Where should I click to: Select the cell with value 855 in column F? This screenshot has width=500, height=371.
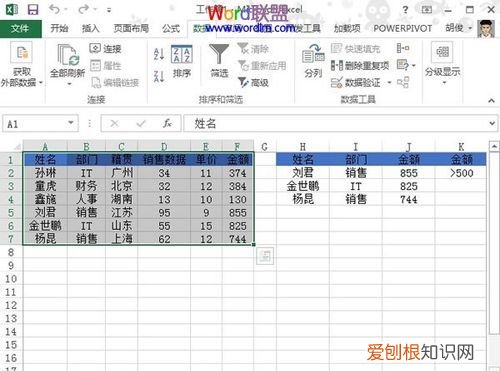tap(238, 213)
